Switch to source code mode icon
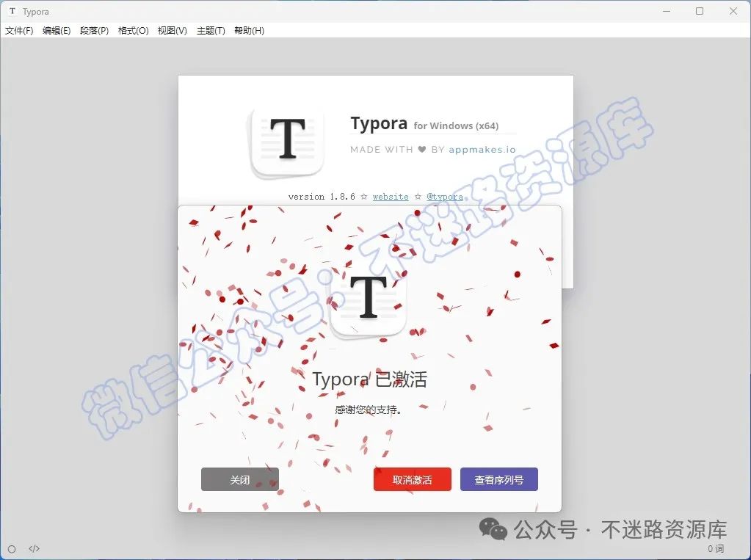Viewport: 751px width, 560px height. click(x=34, y=548)
